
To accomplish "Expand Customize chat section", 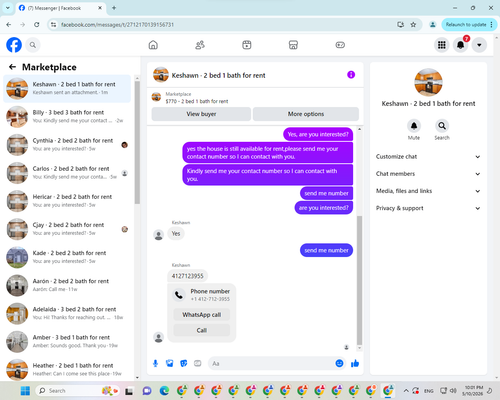I will (x=428, y=157).
